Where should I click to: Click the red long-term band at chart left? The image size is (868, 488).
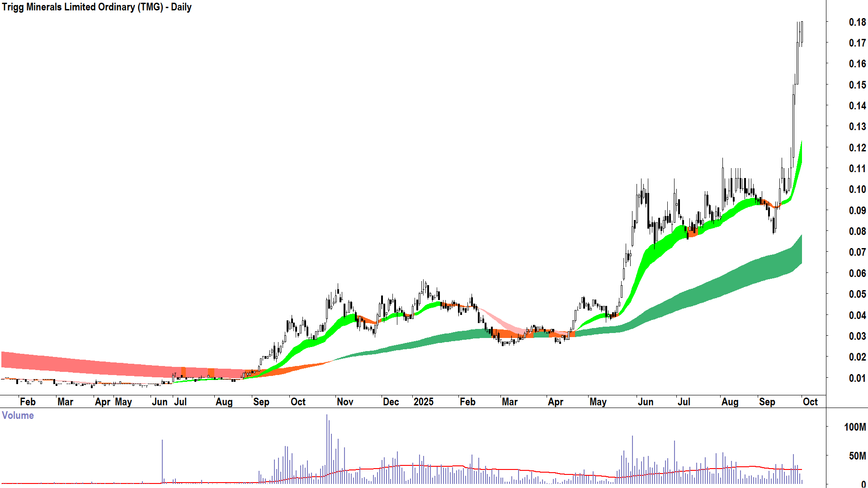coord(45,363)
